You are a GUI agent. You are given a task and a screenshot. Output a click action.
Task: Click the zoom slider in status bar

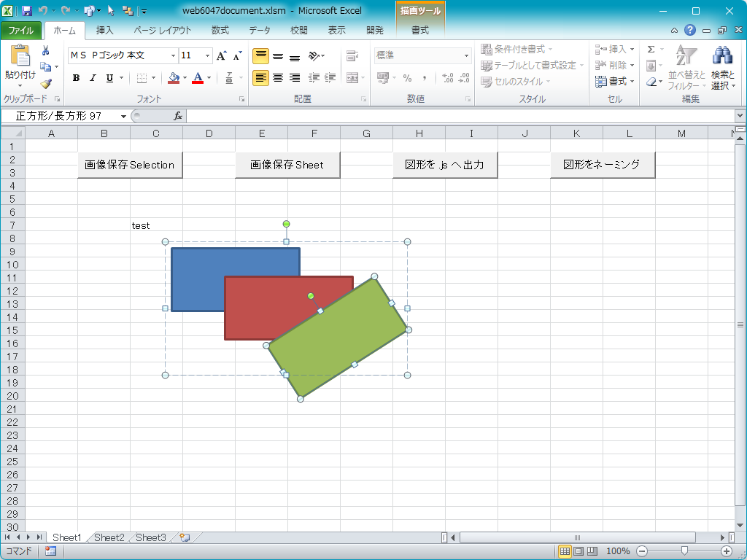coord(683,551)
